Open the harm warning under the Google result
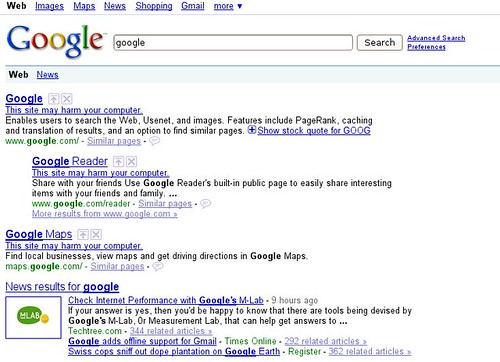500x362 pixels. [x=74, y=110]
